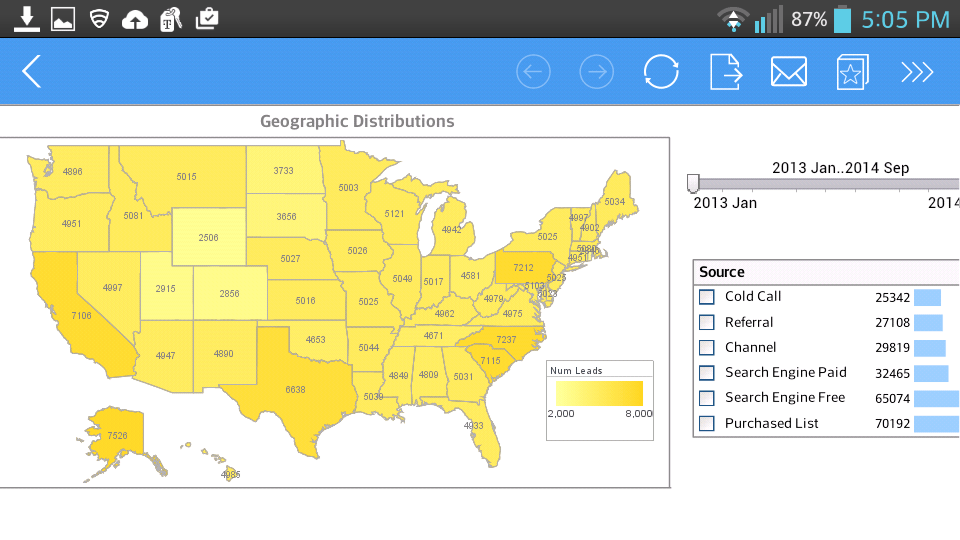960x540 pixels.
Task: Select Wyoming on the map (2506)
Action: (x=208, y=237)
